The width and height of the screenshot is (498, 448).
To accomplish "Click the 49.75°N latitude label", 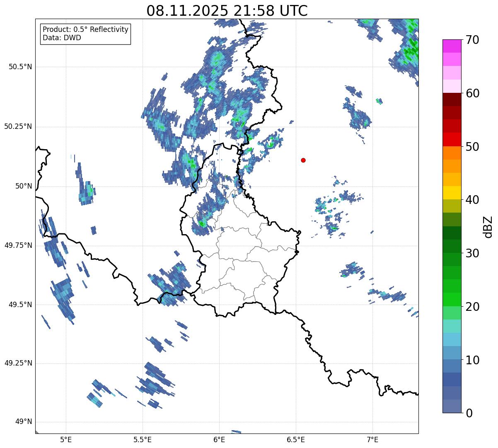I will [x=18, y=245].
